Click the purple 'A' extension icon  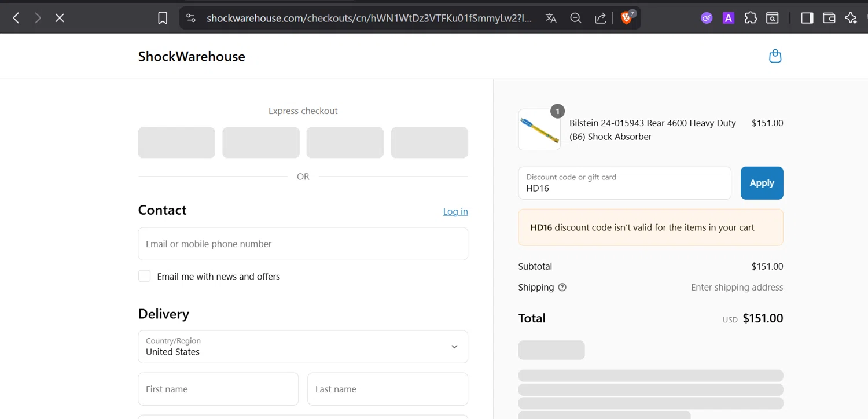coord(729,18)
